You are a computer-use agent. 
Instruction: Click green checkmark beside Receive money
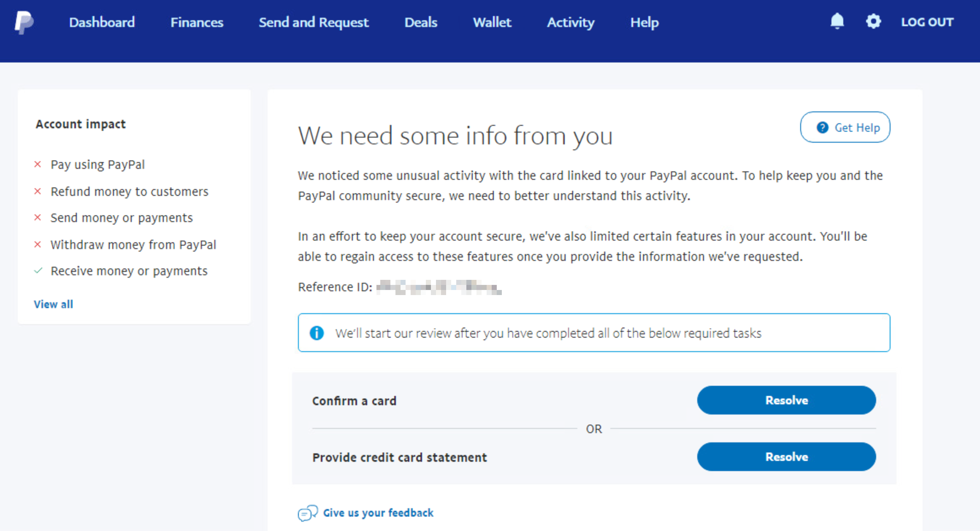point(38,271)
